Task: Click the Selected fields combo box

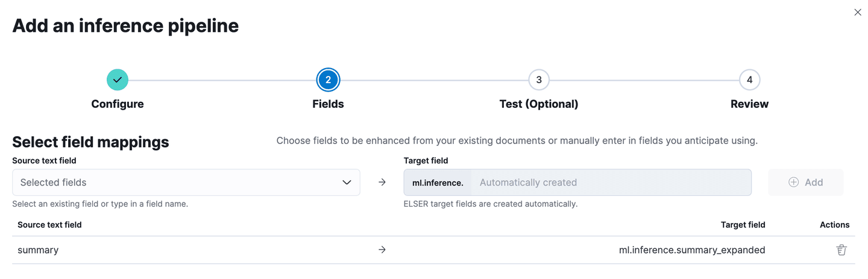Action: [x=175, y=183]
